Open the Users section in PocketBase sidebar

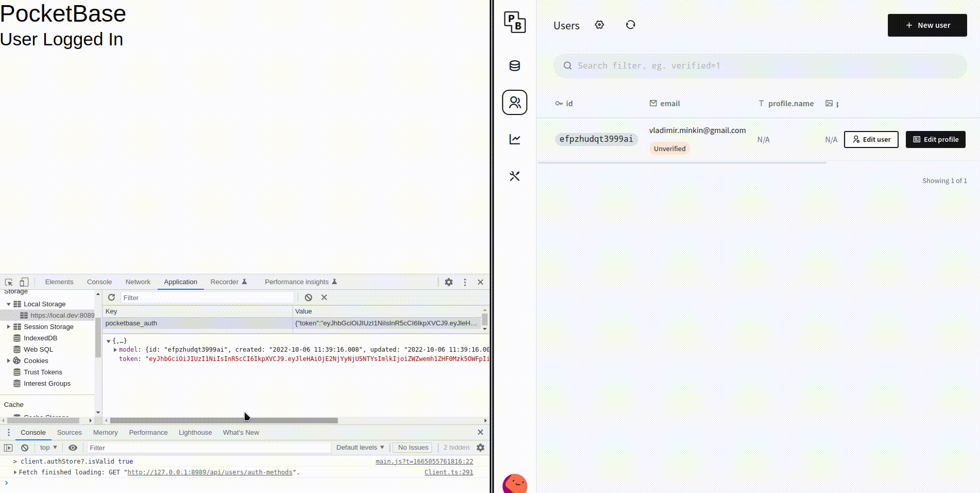pos(514,103)
